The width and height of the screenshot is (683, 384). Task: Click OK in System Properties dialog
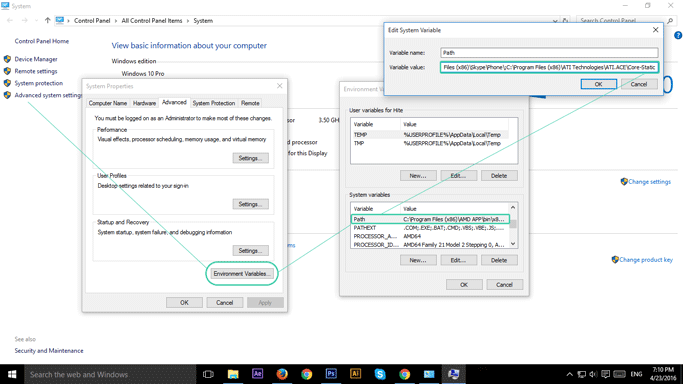pos(184,303)
